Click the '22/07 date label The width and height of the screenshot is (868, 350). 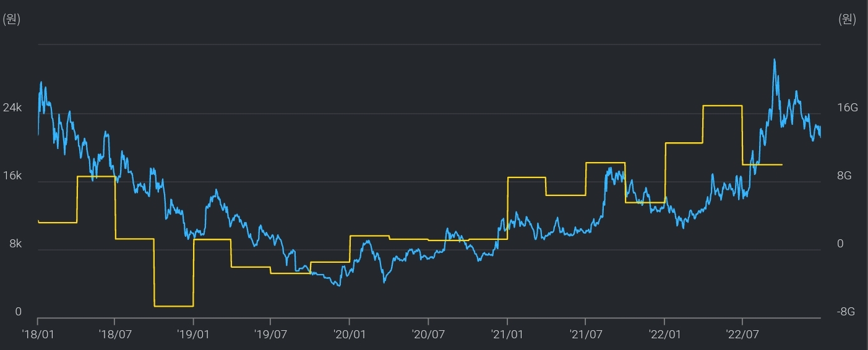point(742,335)
